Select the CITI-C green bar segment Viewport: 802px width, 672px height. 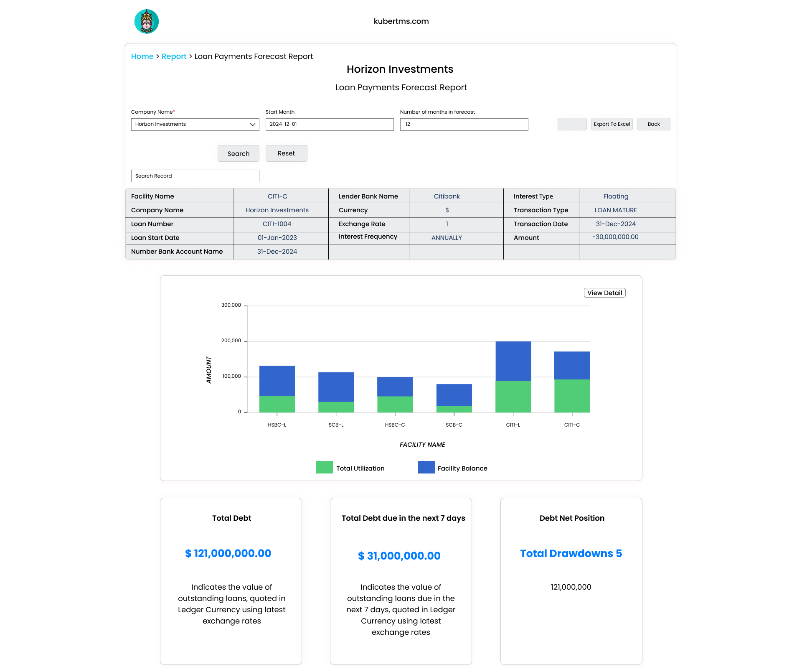[x=572, y=396]
